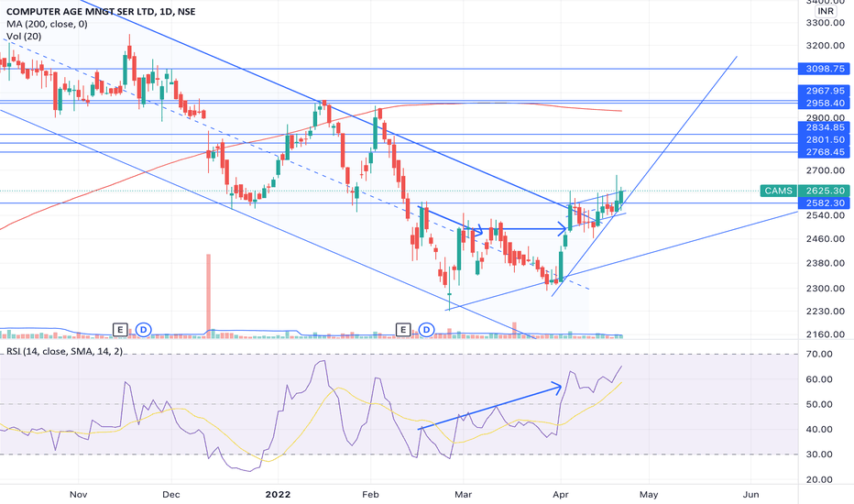
Task: Click the first dividend 'D' marker near December
Action: [143, 330]
